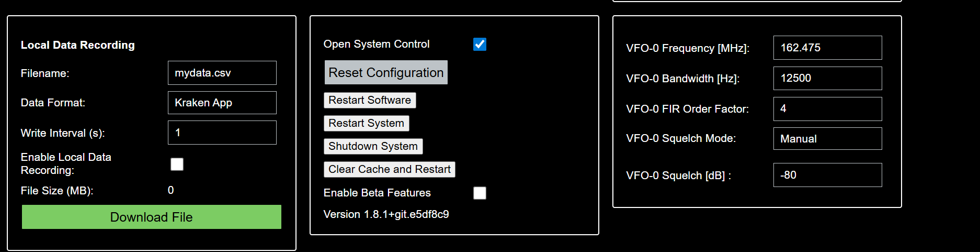Expand VFO-0 Squelch Mode dropdown

point(827,139)
